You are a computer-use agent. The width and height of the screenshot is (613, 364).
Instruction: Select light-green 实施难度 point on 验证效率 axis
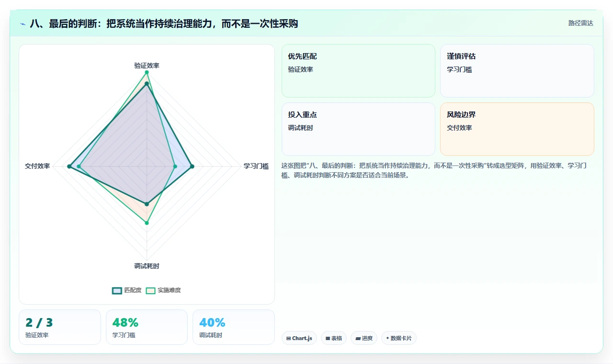147,72
